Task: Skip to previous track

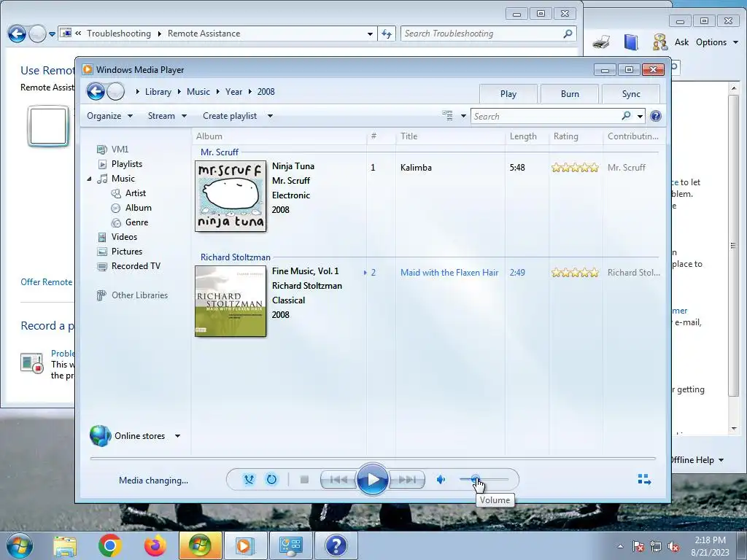Action: point(338,480)
